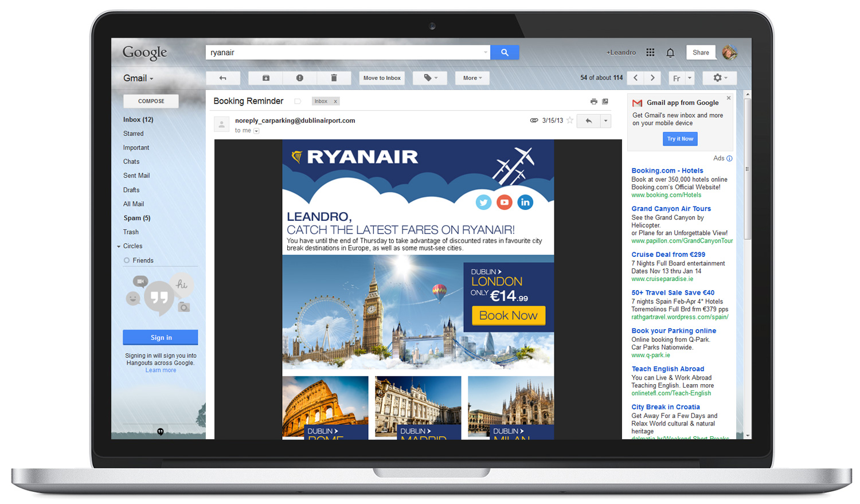The image size is (860, 504).
Task: Open the Rome Colosseum destination thumbnail
Action: [325, 408]
